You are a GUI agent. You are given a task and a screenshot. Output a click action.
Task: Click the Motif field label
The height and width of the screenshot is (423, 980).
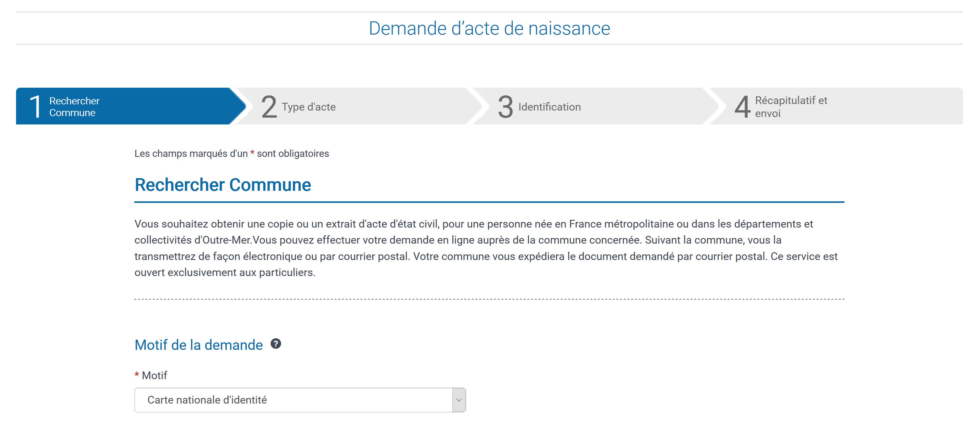coord(154,375)
